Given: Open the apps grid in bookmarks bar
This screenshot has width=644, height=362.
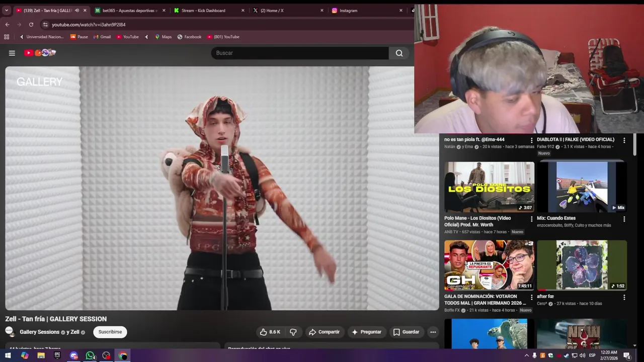Looking at the screenshot, I should coord(7,37).
